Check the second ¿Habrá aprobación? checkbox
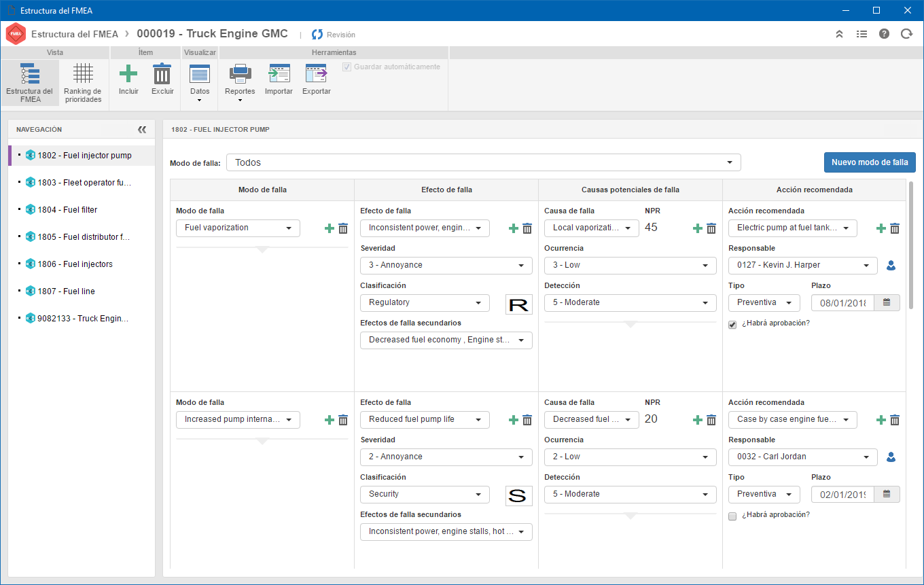Viewport: 924px width, 585px height. (732, 516)
